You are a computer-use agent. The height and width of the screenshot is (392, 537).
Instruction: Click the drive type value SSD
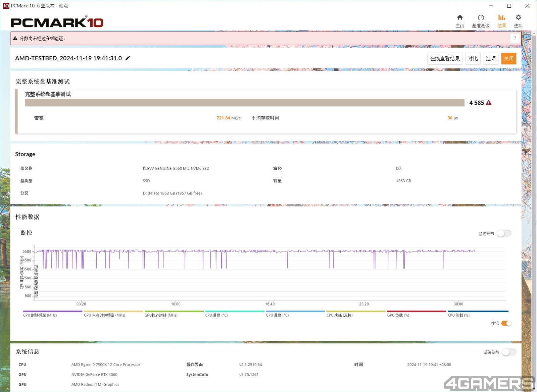pyautogui.click(x=146, y=181)
